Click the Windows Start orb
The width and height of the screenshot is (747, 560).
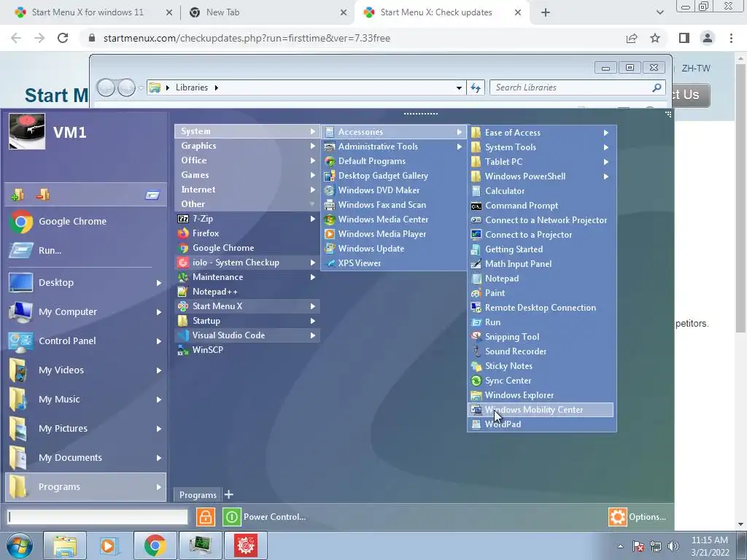pos(20,545)
